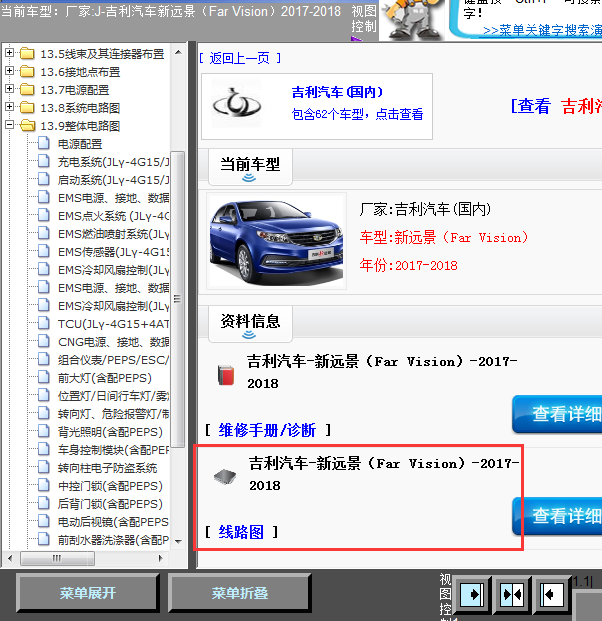This screenshot has height=621, width=602.
Task: Click document icon beside 中控门锁(含配PEPS)
Action: (44, 485)
